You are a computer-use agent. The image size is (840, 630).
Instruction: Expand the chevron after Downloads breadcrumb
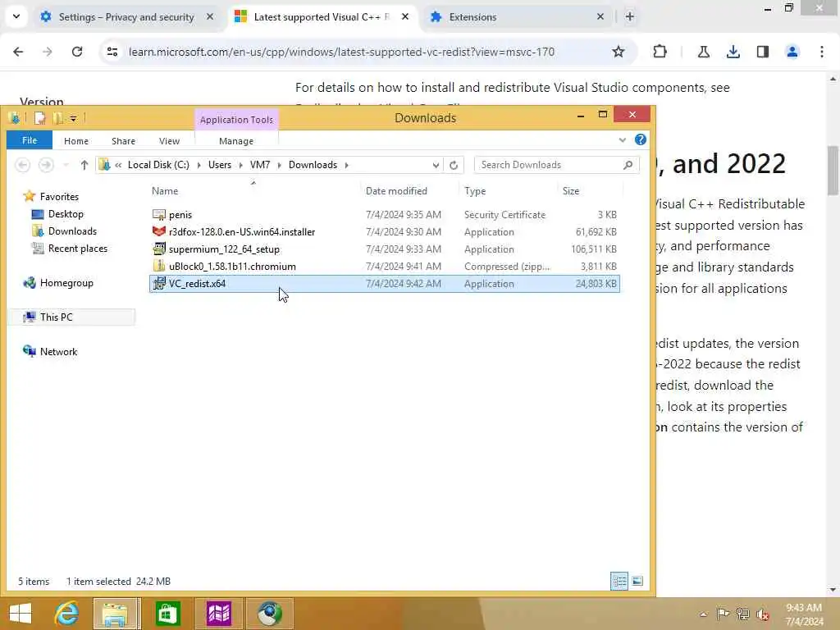coord(347,165)
